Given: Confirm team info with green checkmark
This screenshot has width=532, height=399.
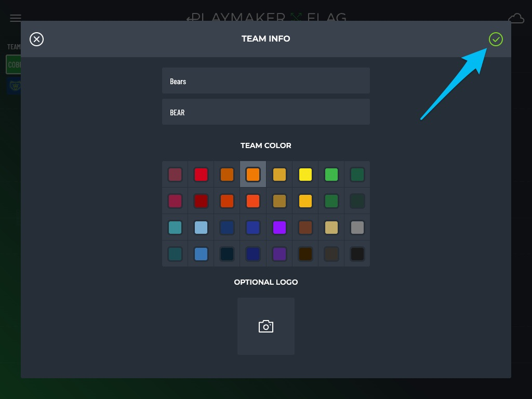Looking at the screenshot, I should 495,39.
